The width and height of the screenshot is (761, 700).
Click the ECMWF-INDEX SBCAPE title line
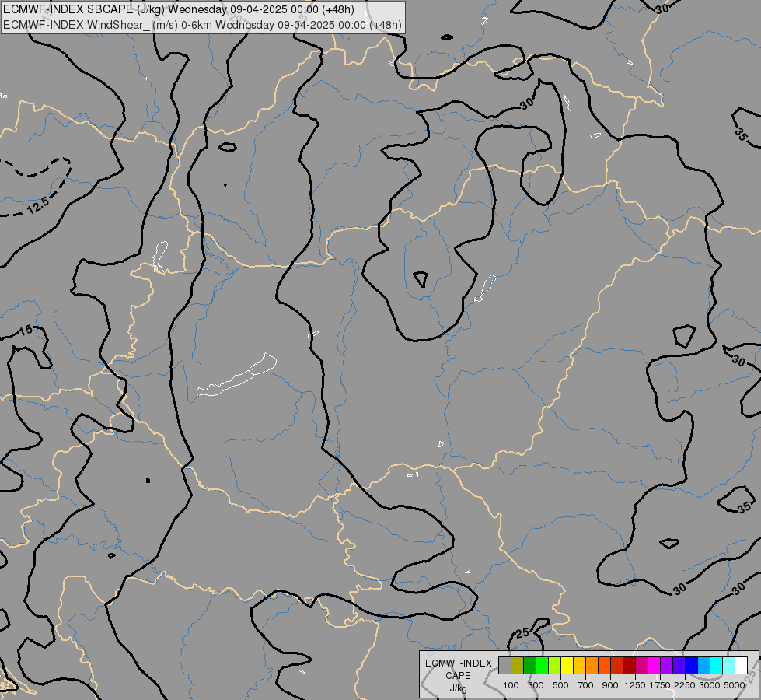(x=179, y=9)
